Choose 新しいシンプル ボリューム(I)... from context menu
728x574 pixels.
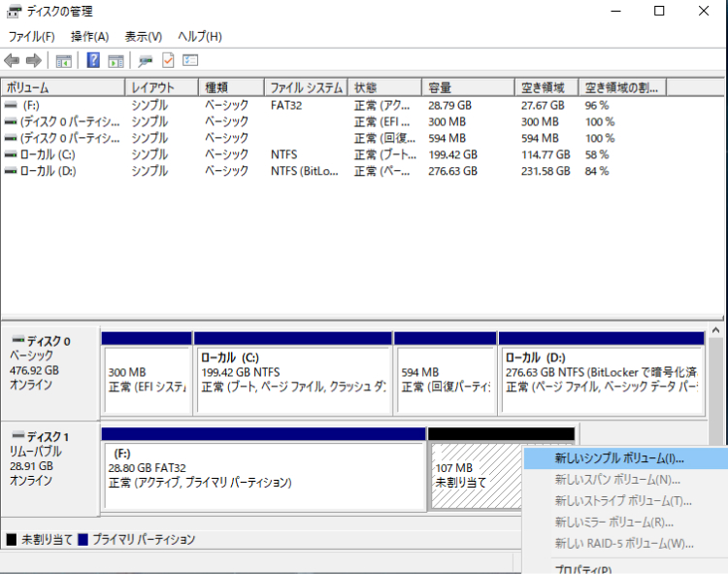(618, 457)
